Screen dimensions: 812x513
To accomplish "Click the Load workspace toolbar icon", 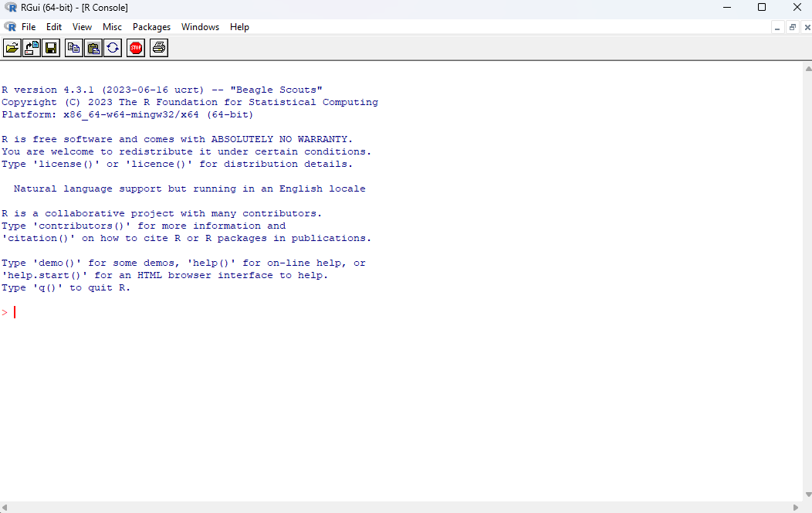I will coord(32,48).
